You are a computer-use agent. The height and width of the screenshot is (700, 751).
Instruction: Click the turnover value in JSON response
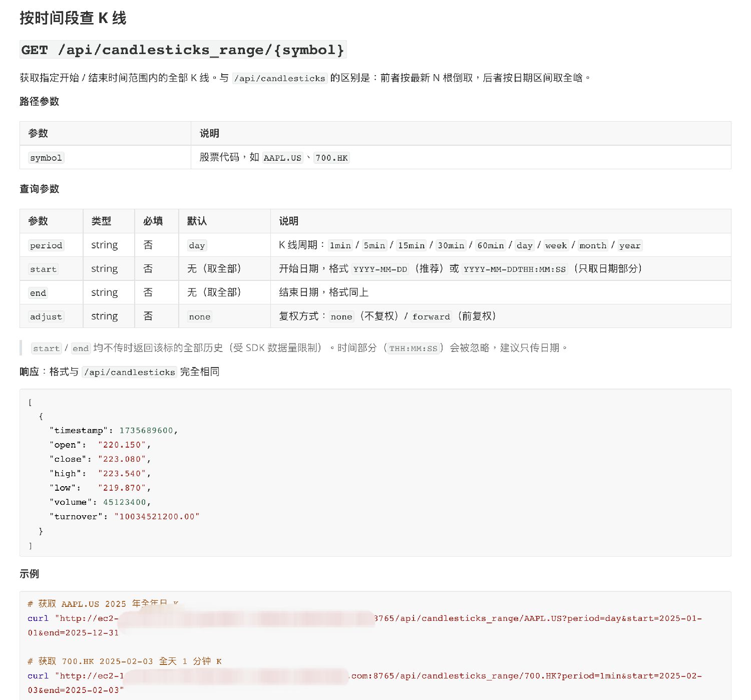(157, 517)
